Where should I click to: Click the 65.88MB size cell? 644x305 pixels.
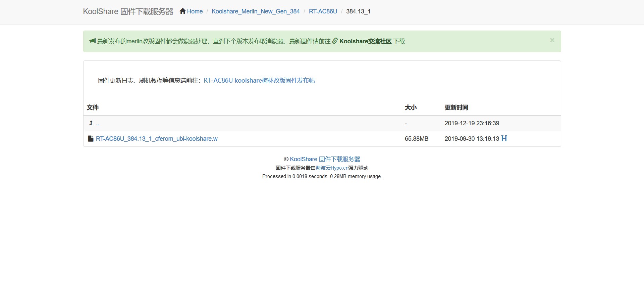point(417,139)
